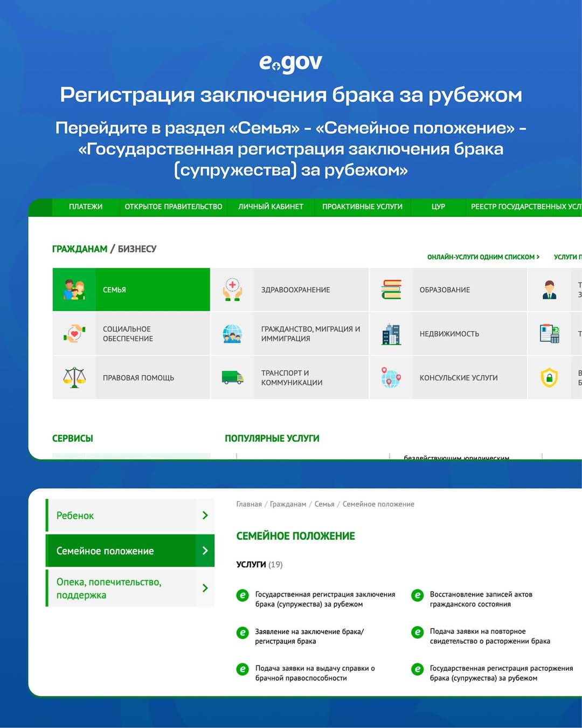Expand the Ребенок sidebar section arrow
This screenshot has height=728, width=582.
(205, 516)
